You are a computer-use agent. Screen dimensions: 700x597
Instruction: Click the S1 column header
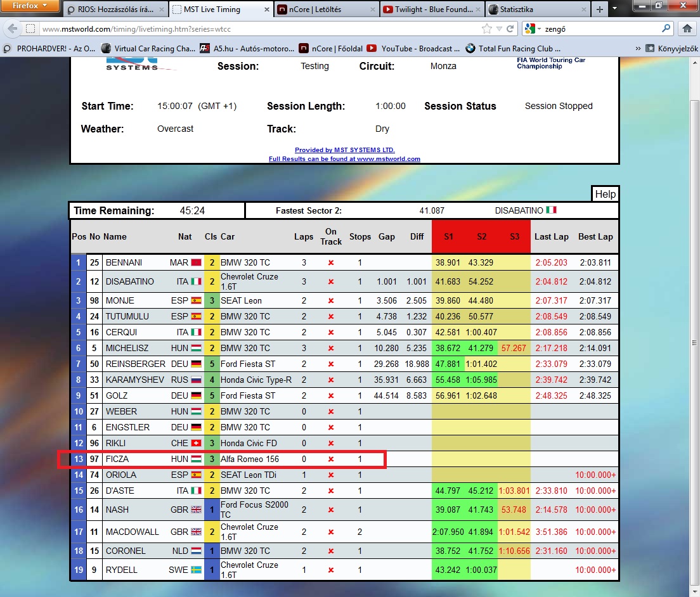[x=449, y=236]
